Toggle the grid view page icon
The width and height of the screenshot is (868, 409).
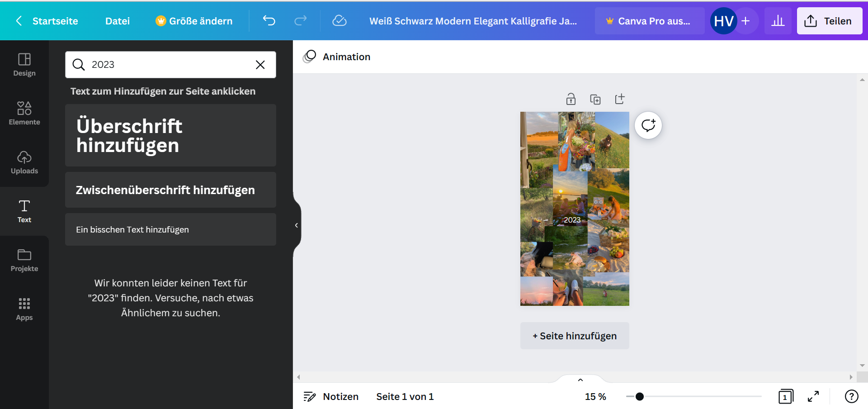(786, 396)
